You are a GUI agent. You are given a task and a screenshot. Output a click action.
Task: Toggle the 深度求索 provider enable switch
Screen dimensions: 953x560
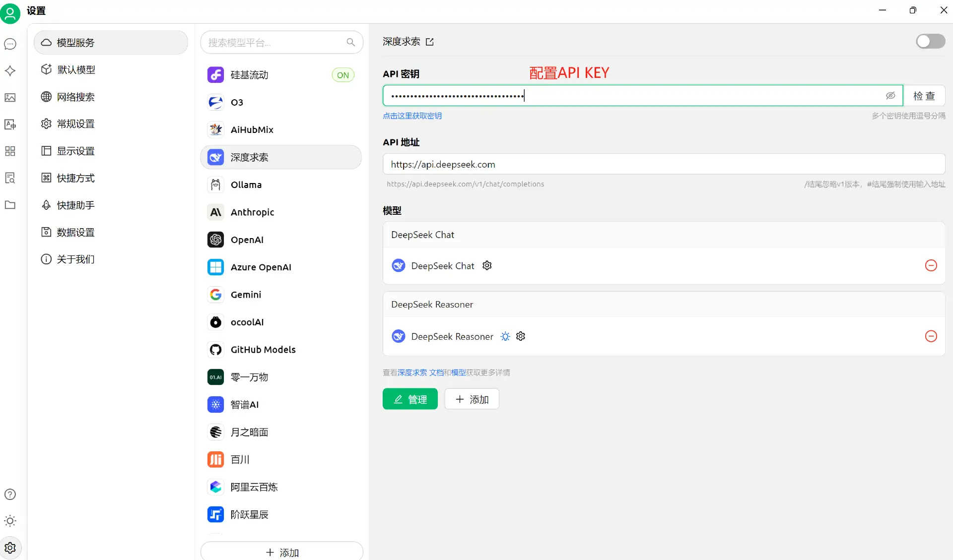pyautogui.click(x=931, y=41)
